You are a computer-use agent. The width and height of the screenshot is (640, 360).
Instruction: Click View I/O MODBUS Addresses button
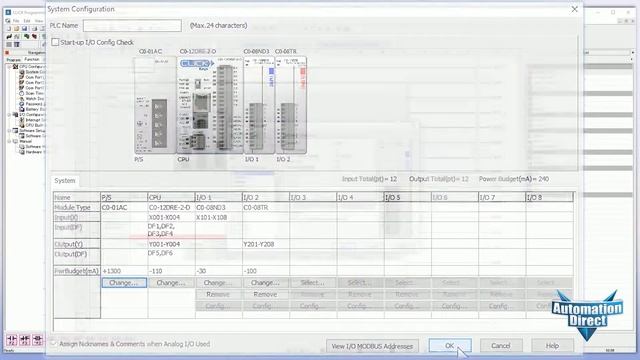point(372,346)
